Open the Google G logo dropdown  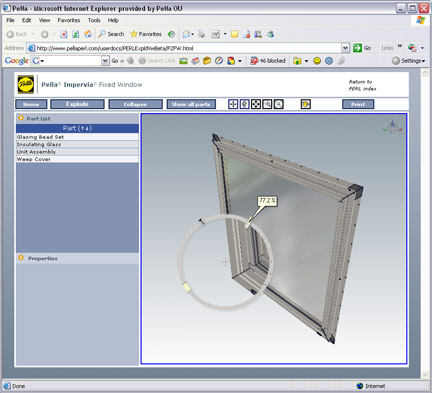point(38,61)
